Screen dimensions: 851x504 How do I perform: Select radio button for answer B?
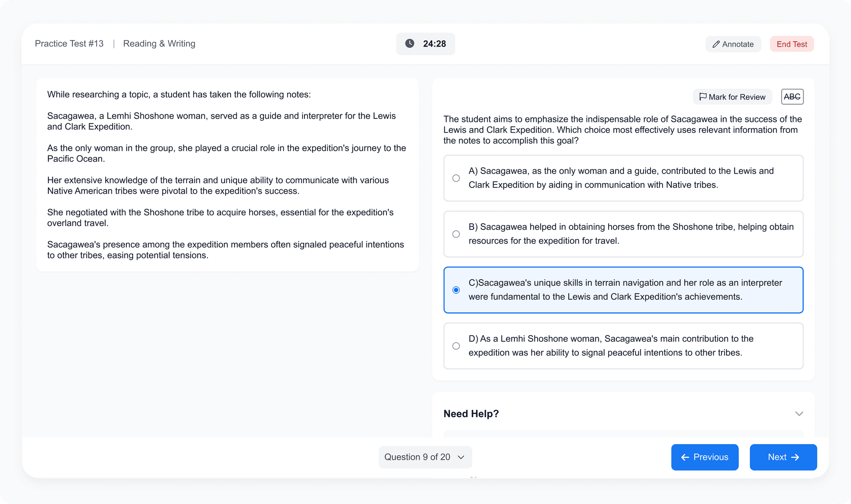tap(456, 234)
